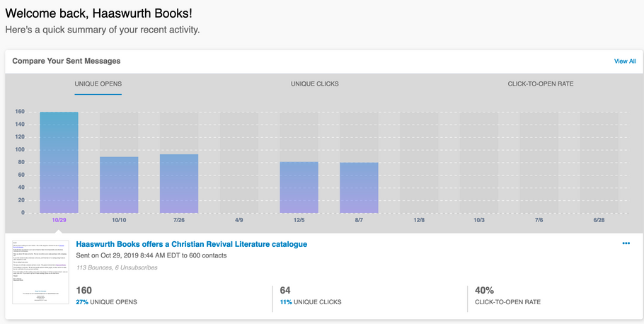
Task: Switch to Unique Opens tab
Action: coord(98,84)
